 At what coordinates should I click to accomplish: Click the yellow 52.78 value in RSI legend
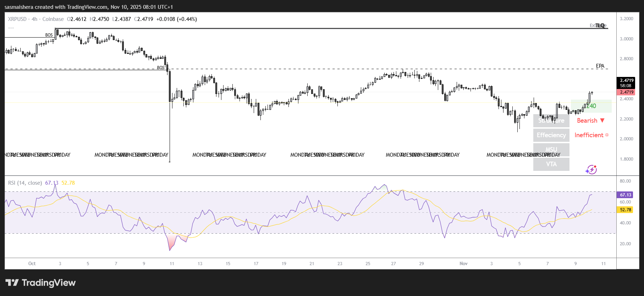[68, 183]
